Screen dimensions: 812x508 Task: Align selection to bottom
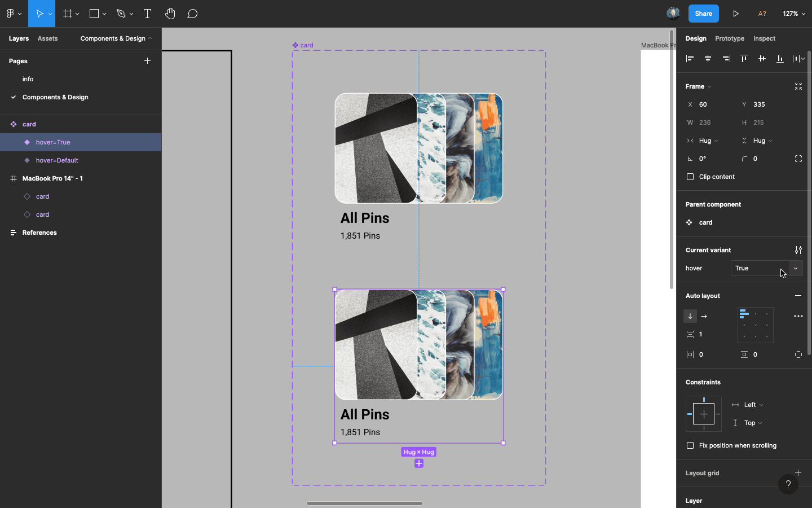[780, 58]
